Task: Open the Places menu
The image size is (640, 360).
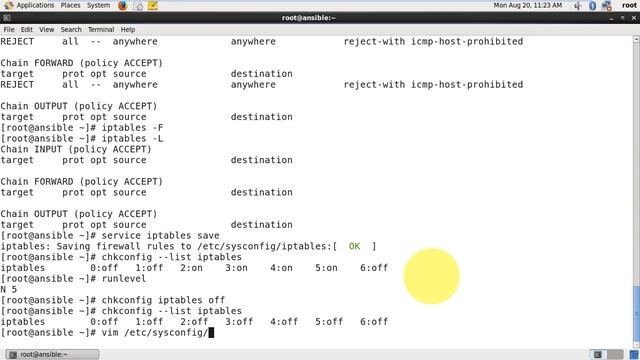Action: 70,5
